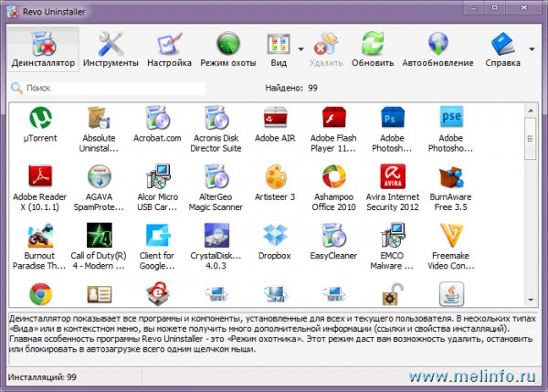Select Adobe Reader X (10.1.1)
Screen dimensions: 548x392
[x=40, y=188]
